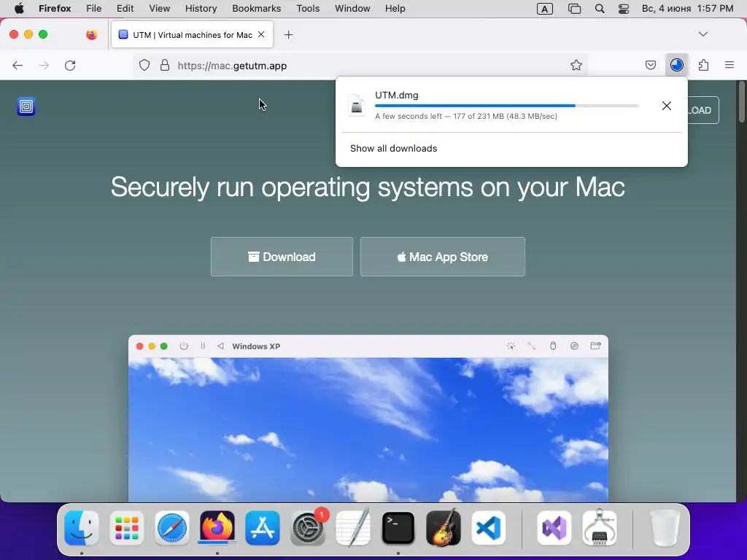Launch Safari from the Dock
Image resolution: width=747 pixels, height=560 pixels.
tap(172, 528)
